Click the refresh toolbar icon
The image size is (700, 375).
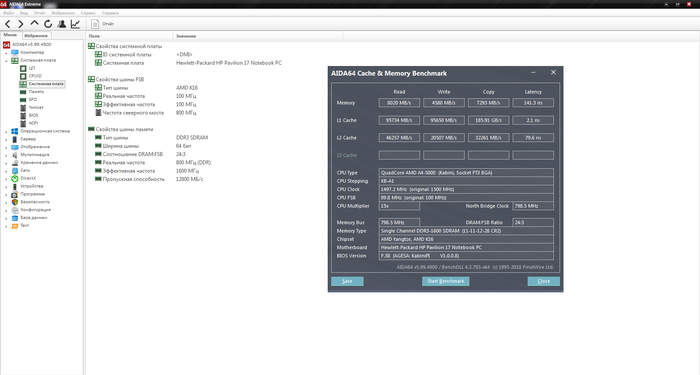click(x=48, y=24)
